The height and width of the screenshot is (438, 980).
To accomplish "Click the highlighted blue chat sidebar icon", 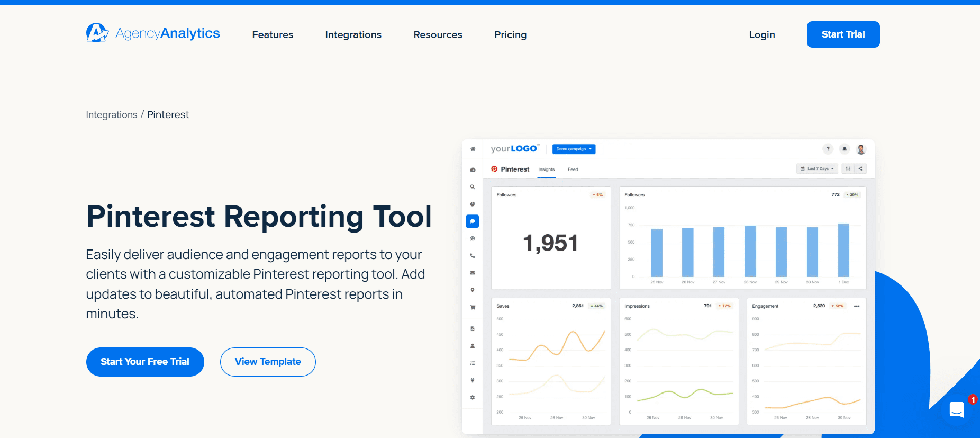I will point(473,221).
